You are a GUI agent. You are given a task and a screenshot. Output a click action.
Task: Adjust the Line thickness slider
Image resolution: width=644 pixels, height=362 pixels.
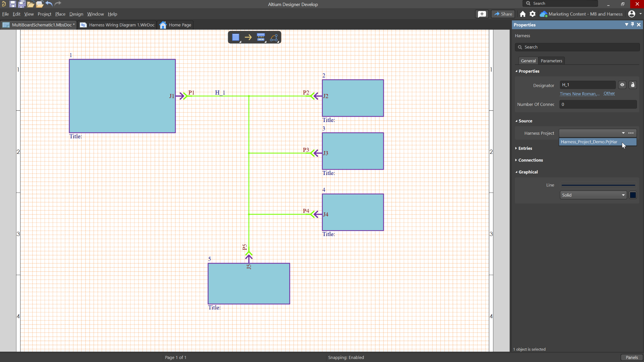pyautogui.click(x=598, y=185)
